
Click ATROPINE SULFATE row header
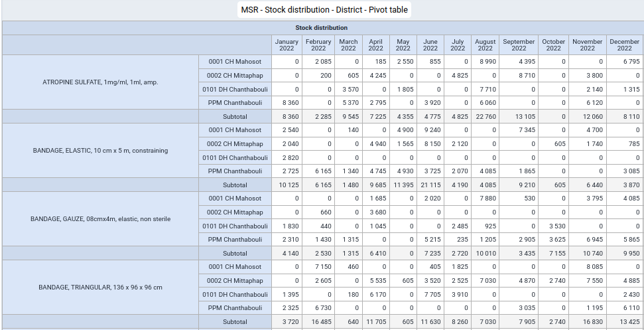tap(100, 82)
